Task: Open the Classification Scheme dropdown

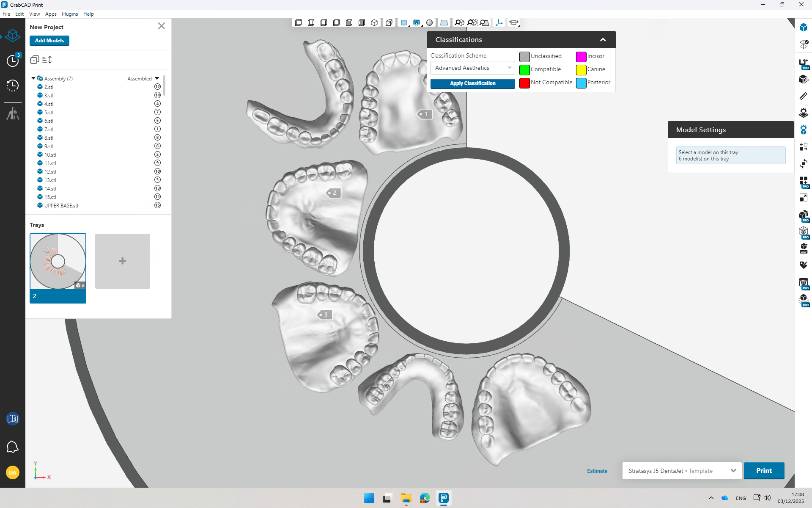Action: [x=472, y=68]
